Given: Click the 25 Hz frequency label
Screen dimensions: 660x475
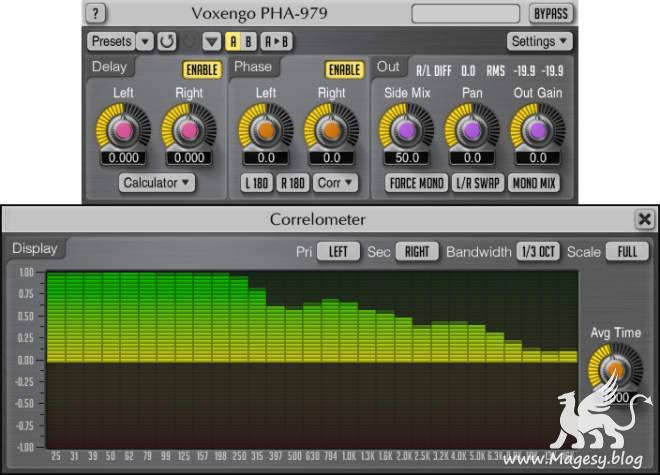Looking at the screenshot, I should click(x=56, y=456).
